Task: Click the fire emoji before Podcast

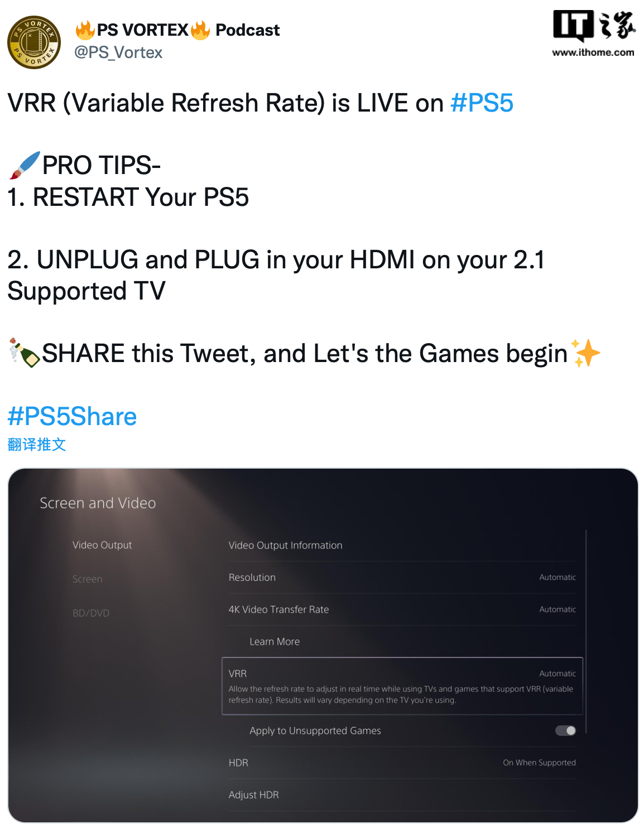Action: [200, 30]
